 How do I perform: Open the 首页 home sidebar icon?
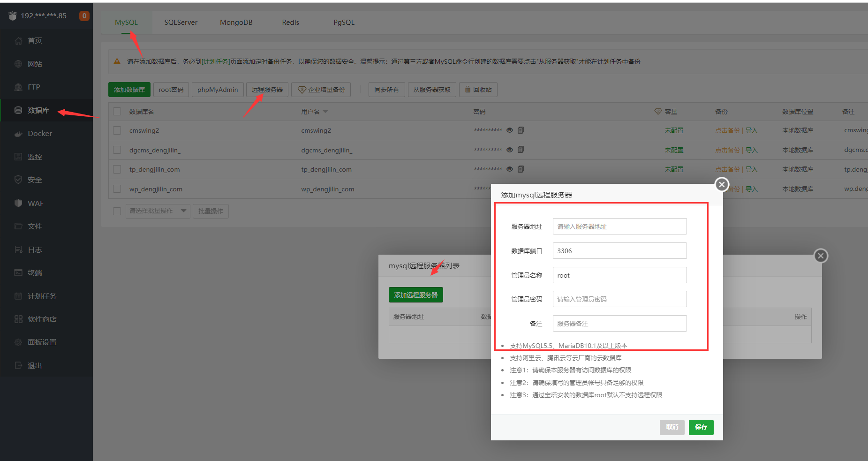[x=18, y=41]
